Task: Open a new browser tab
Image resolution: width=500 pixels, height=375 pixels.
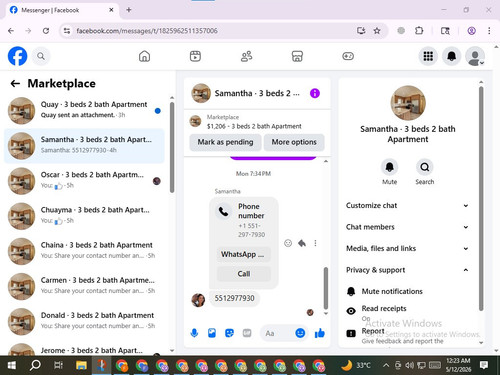Action: [129, 10]
